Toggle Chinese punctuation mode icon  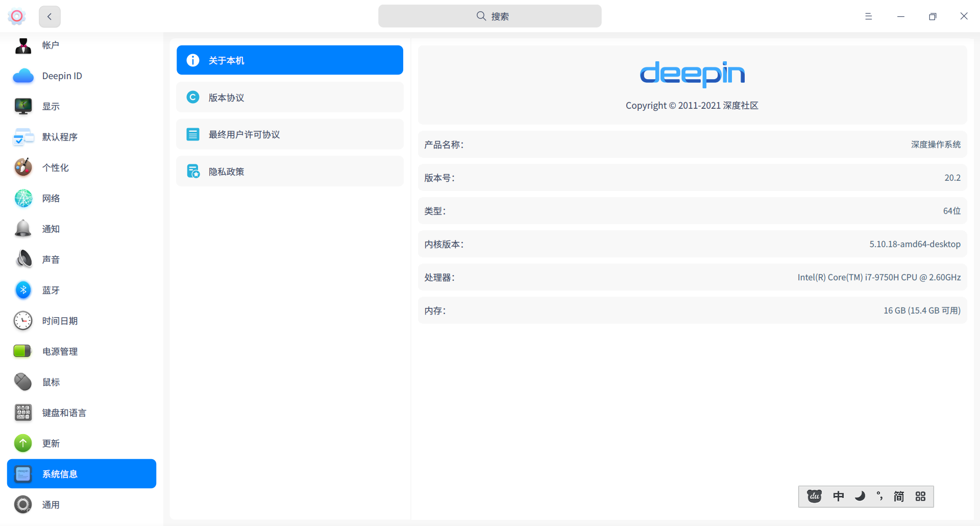[x=879, y=496]
